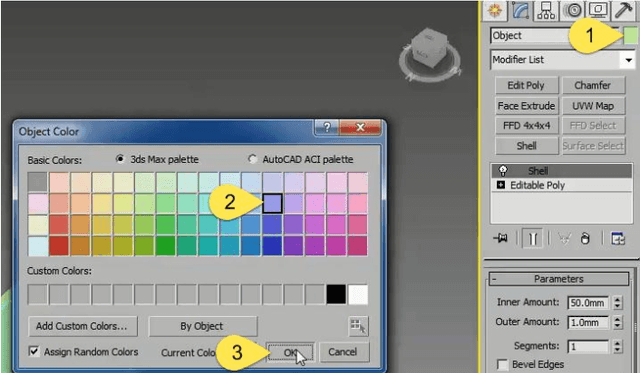Click Cancel in Object Color dialog
This screenshot has width=640, height=373.
pos(343,352)
